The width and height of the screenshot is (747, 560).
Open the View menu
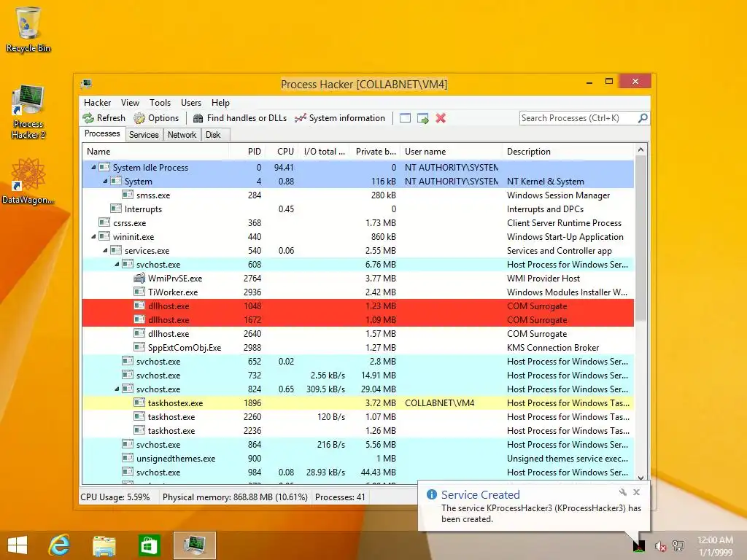[130, 102]
